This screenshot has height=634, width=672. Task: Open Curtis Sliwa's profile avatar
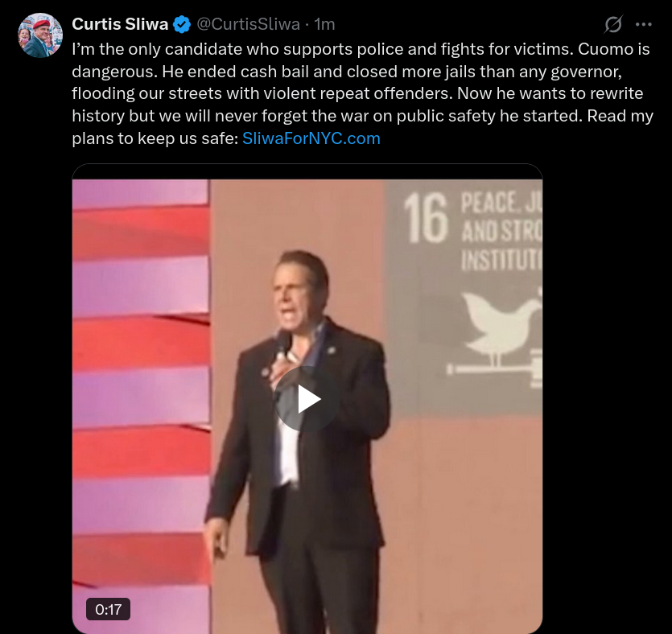point(40,35)
